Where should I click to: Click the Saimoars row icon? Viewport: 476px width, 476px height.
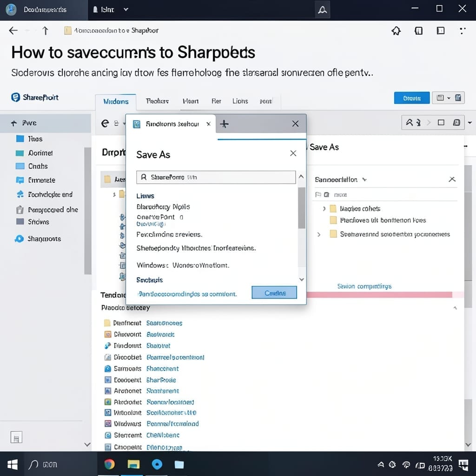pos(107,369)
